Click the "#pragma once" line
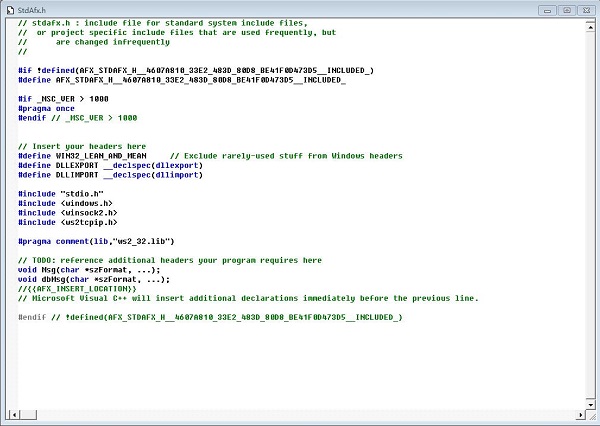The image size is (600, 426). tap(46, 108)
